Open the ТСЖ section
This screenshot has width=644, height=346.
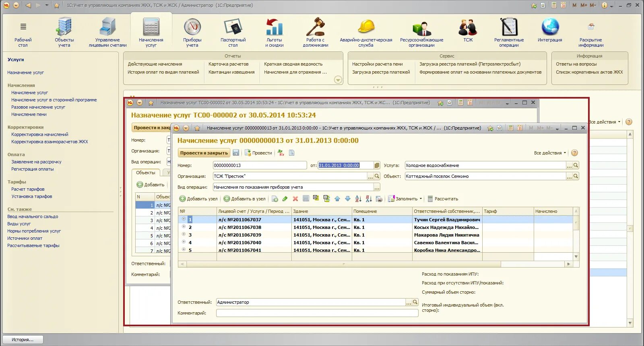click(x=468, y=30)
